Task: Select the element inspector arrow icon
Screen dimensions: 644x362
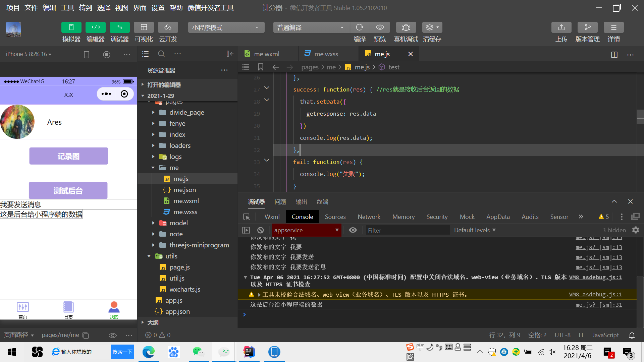Action: 247,217
